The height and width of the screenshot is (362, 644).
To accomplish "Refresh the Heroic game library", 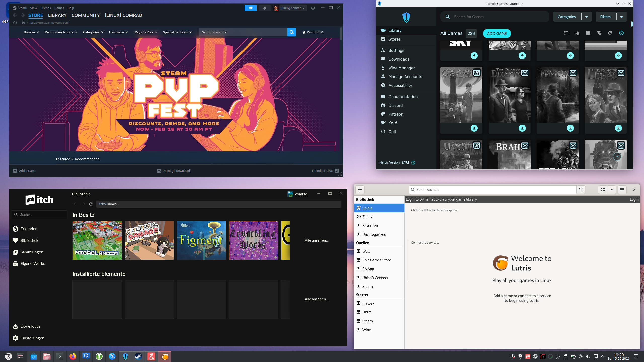I will click(x=610, y=33).
